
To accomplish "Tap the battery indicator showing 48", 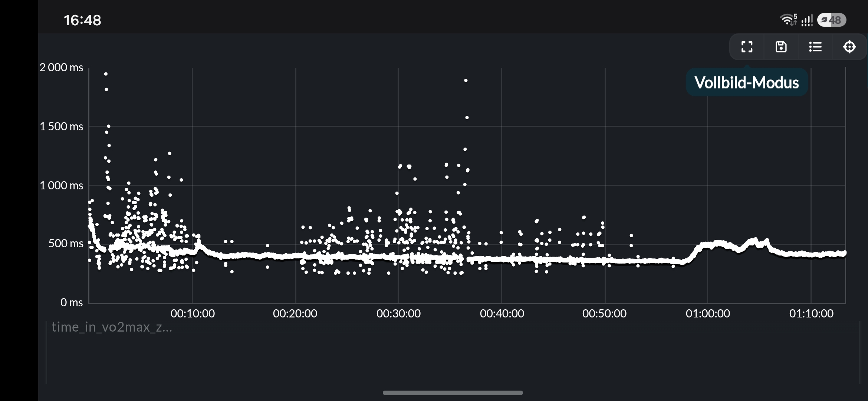I will click(831, 20).
